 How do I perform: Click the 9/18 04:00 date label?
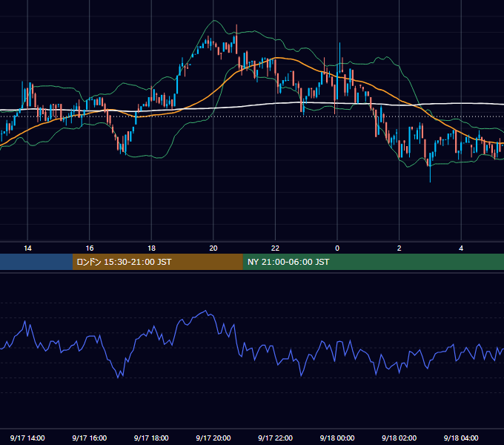pos(461,438)
